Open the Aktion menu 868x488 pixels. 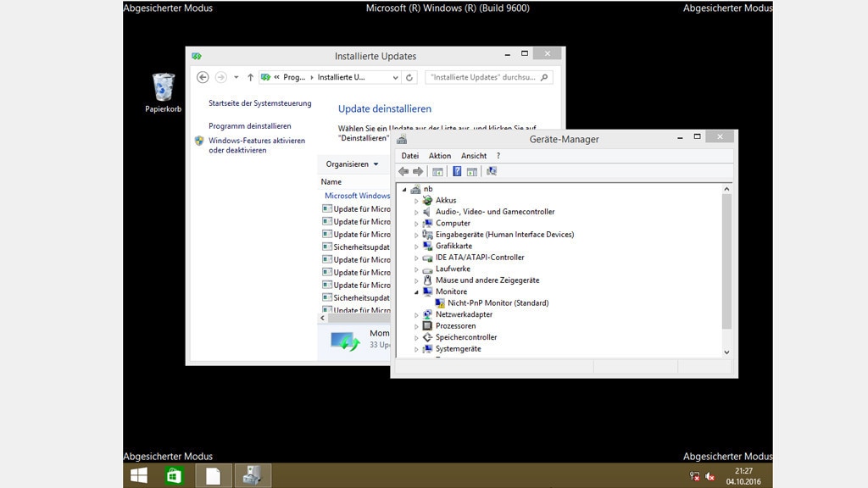pyautogui.click(x=440, y=156)
